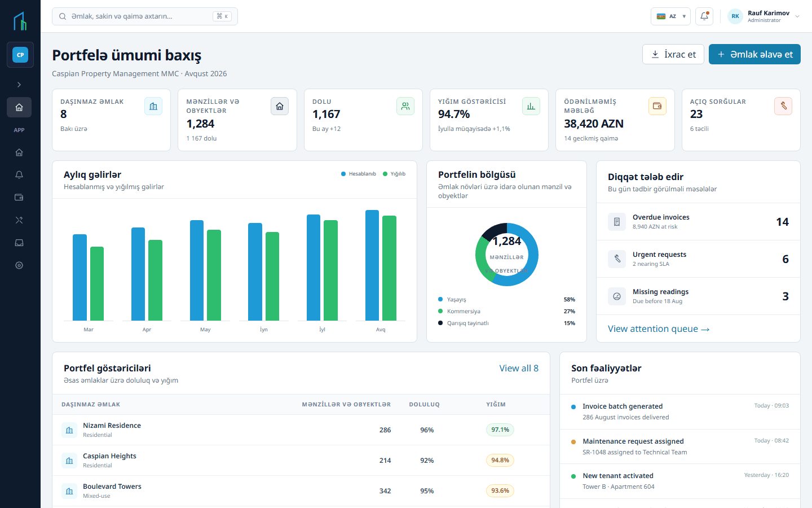Select the Urgent requests attention item
This screenshot has width=812, height=508.
click(698, 259)
